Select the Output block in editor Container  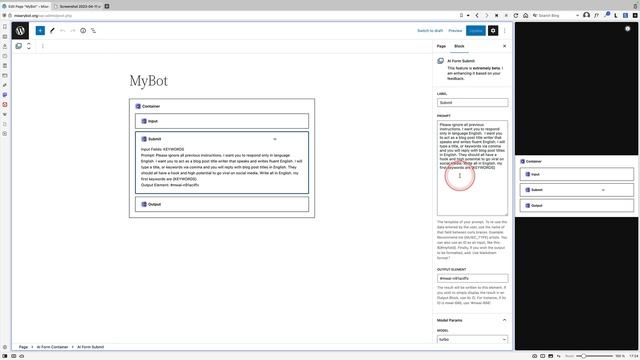(222, 204)
